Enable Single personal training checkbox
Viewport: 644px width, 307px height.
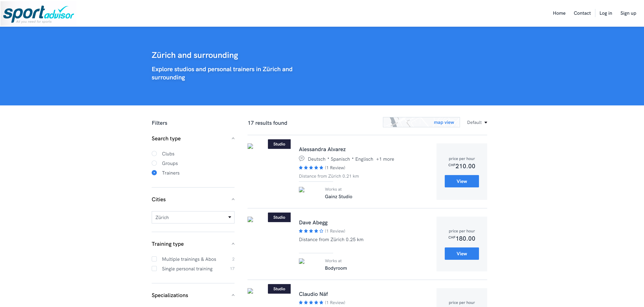point(154,268)
